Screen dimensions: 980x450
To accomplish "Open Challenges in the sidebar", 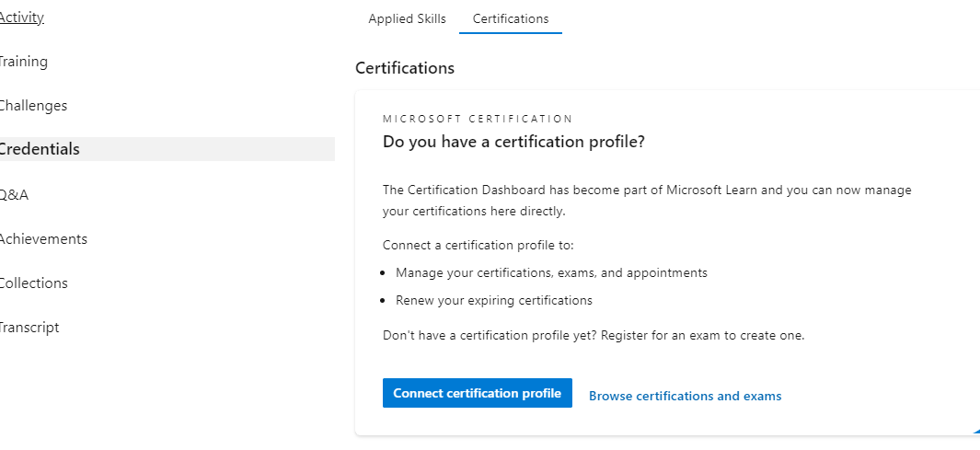I will (33, 106).
